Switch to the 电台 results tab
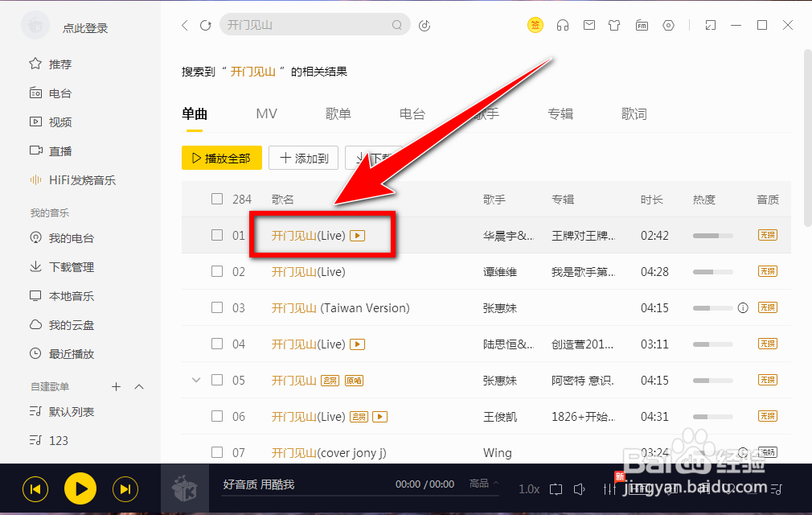 412,114
